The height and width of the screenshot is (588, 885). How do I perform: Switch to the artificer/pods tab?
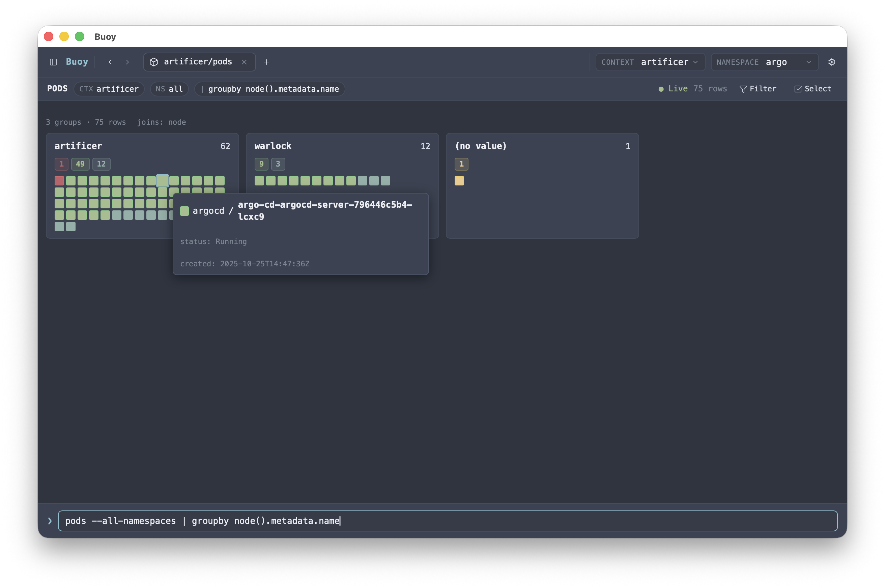point(199,62)
